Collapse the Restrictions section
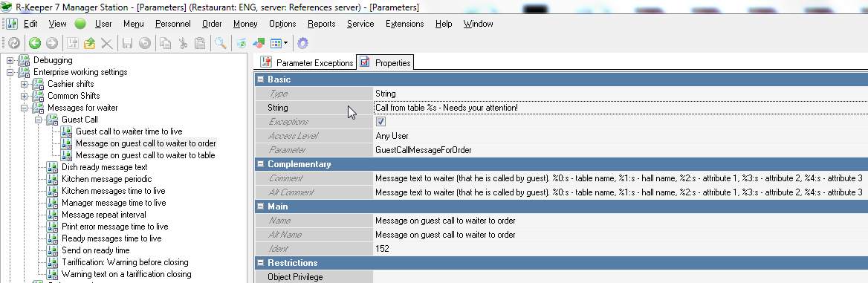 260,262
